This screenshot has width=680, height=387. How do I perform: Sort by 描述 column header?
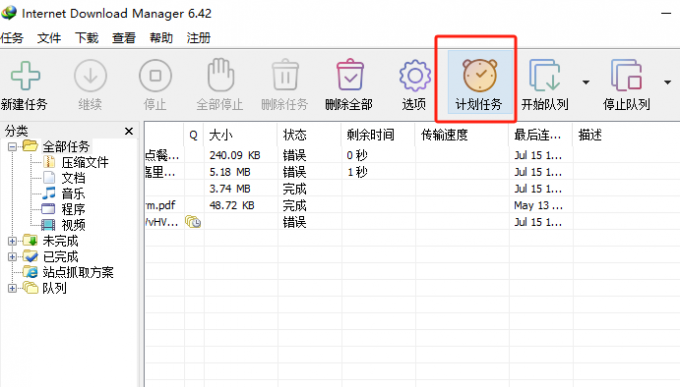(590, 135)
